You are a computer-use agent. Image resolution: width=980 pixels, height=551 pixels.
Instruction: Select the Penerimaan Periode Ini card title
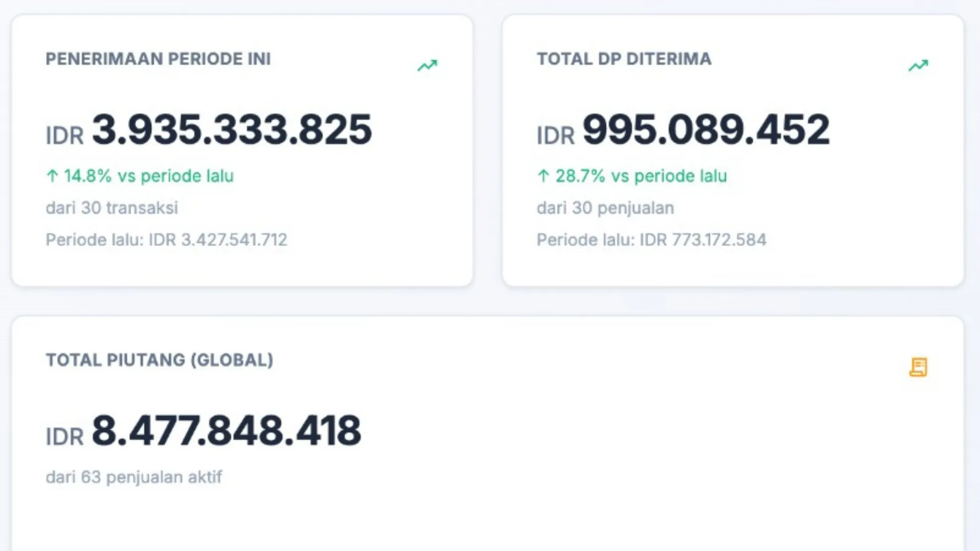pos(158,59)
